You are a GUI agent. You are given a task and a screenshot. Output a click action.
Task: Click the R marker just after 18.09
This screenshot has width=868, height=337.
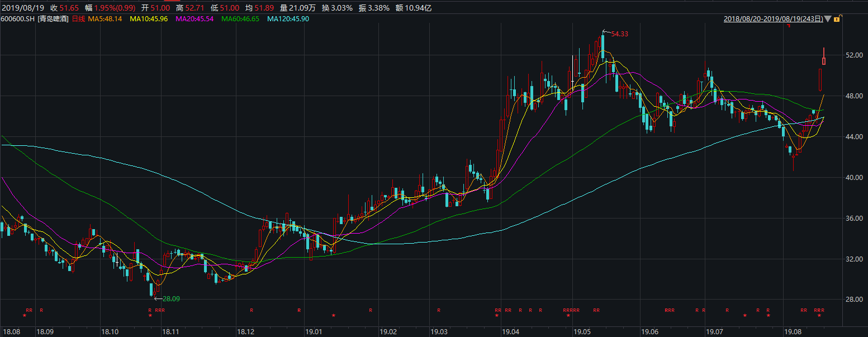(41, 310)
